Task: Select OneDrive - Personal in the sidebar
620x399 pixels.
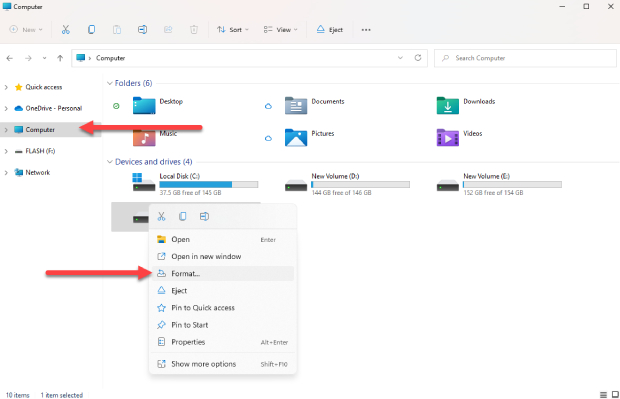Action: 54,108
